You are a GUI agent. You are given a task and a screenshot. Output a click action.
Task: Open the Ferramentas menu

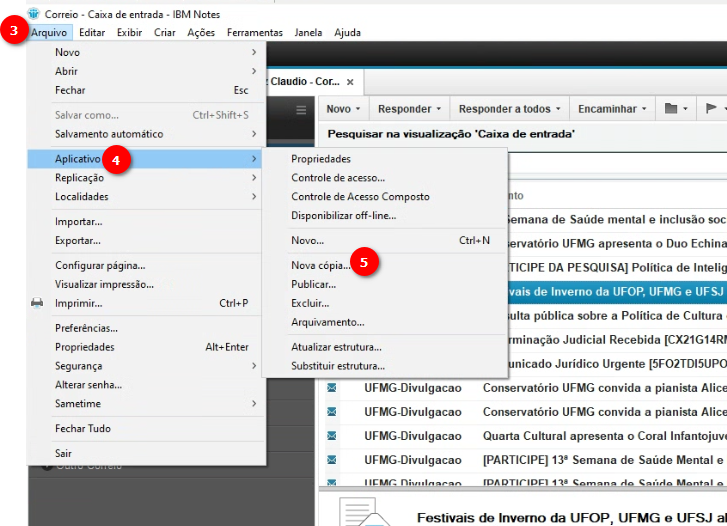coord(255,32)
